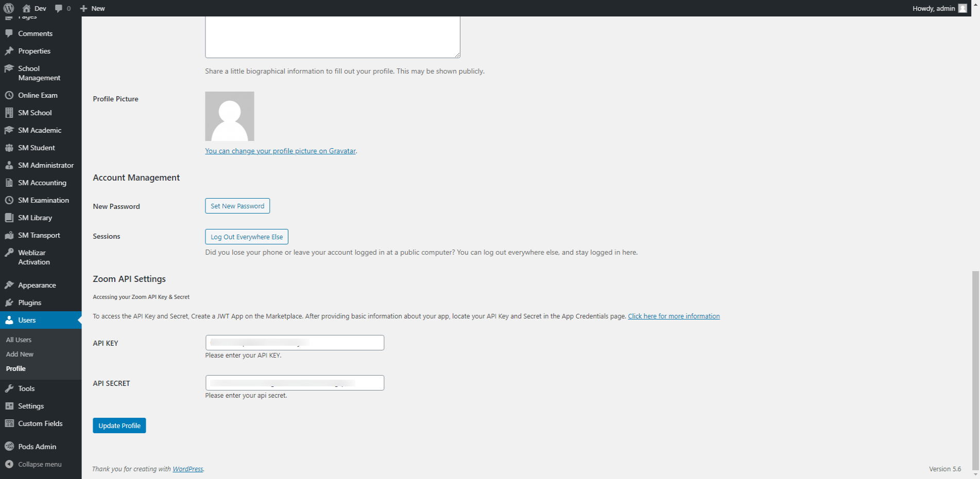Click the Update Profile button

pyautogui.click(x=119, y=425)
